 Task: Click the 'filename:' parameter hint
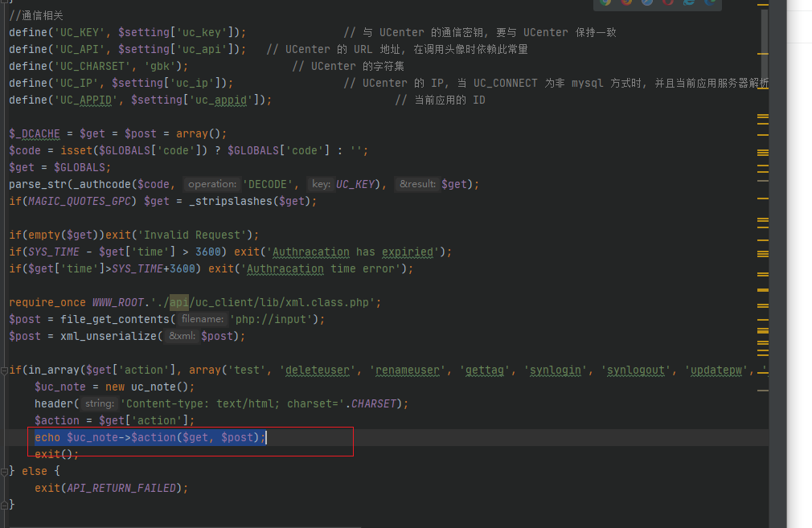click(x=203, y=319)
